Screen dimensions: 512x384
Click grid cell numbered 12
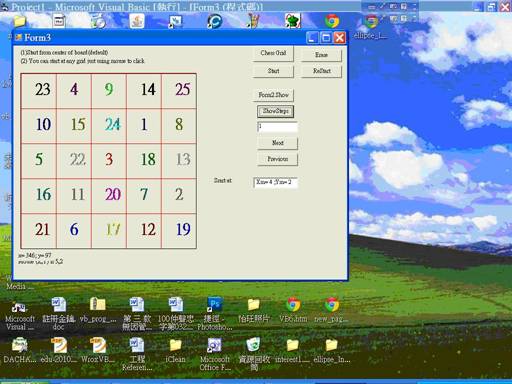(144, 231)
